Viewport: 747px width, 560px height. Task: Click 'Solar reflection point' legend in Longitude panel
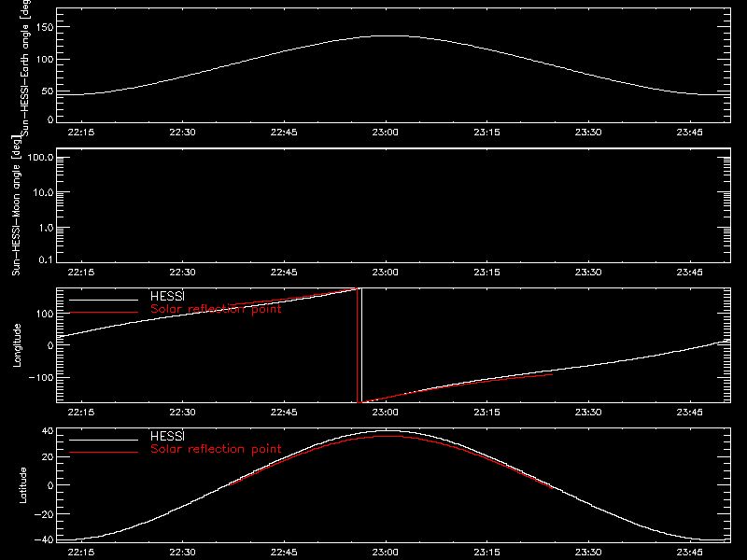[216, 309]
